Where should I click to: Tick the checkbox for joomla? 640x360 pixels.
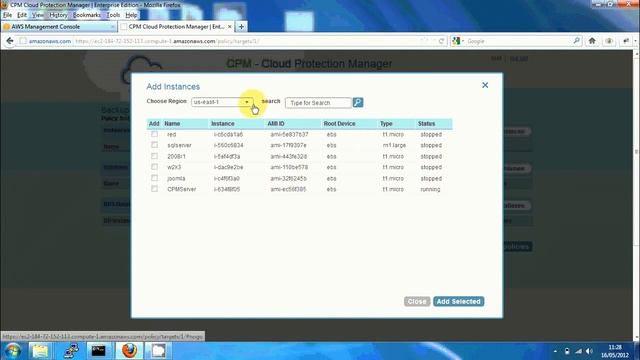point(154,178)
